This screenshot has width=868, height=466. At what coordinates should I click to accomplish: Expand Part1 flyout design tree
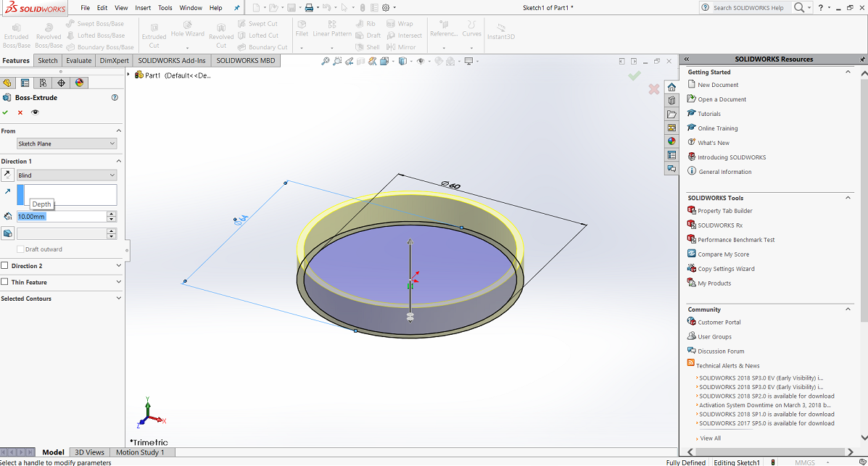click(x=129, y=75)
